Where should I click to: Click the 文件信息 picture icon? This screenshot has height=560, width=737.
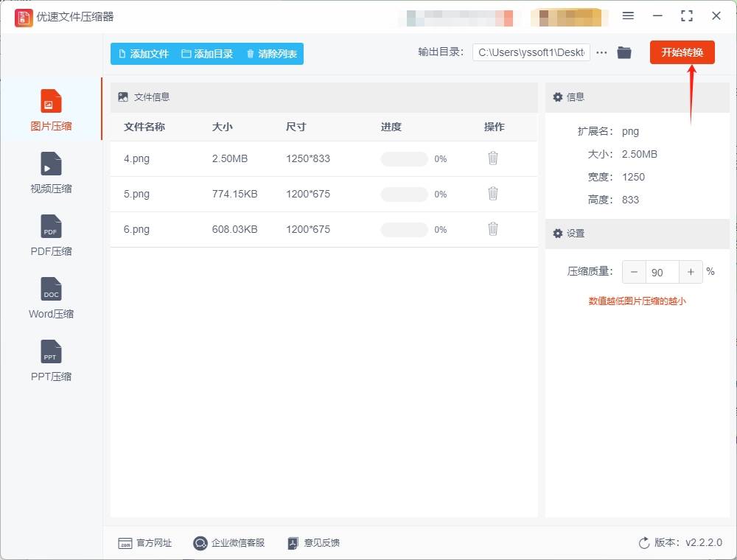coord(122,97)
